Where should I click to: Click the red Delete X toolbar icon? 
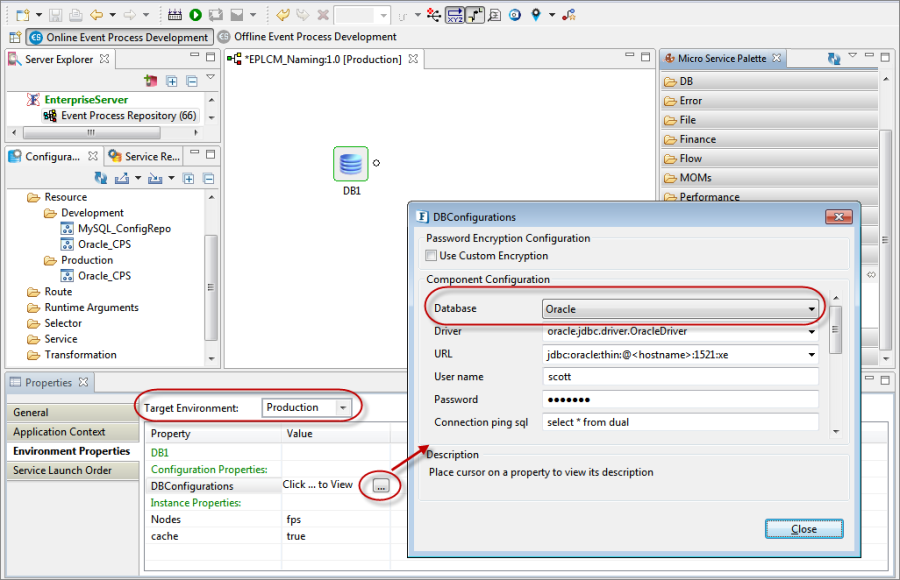coord(323,15)
